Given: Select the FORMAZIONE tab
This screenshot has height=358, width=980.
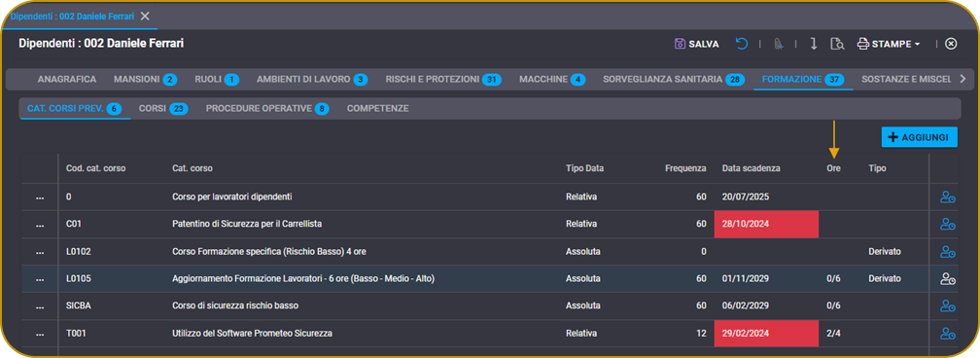Looking at the screenshot, I should [803, 80].
